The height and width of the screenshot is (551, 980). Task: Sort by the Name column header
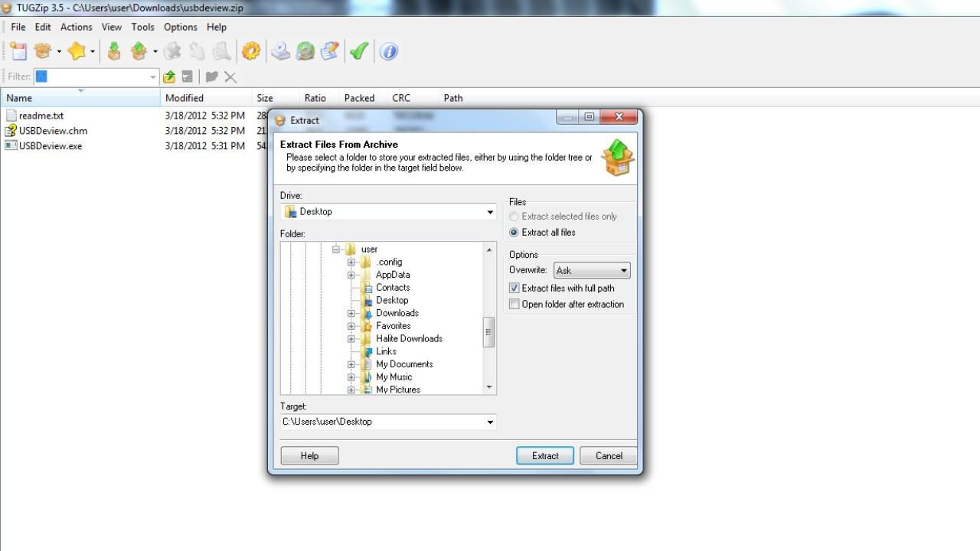pyautogui.click(x=80, y=98)
